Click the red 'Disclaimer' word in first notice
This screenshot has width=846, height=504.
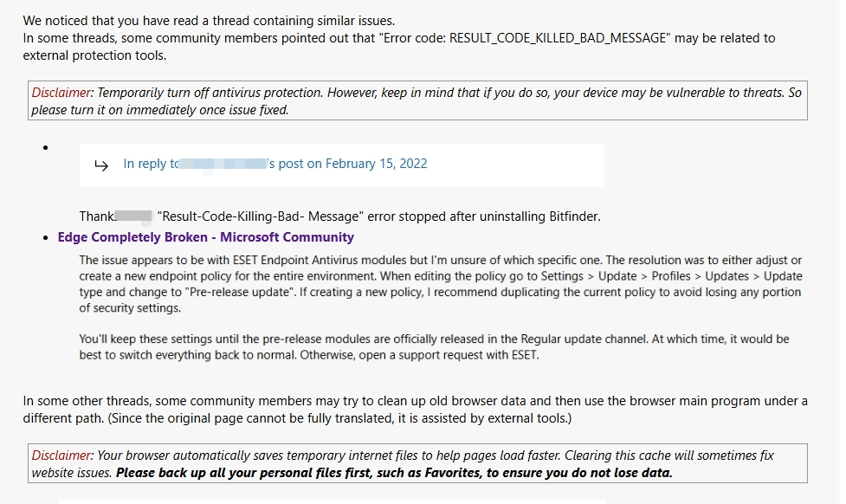pyautogui.click(x=61, y=93)
